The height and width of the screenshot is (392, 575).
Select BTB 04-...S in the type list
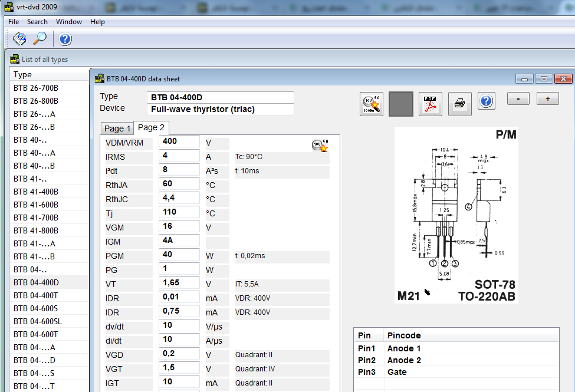click(49, 373)
